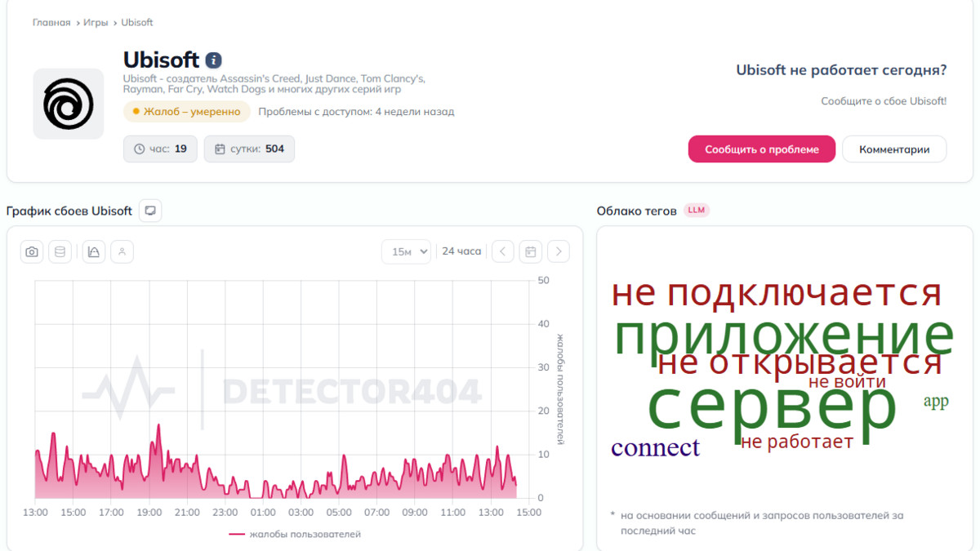Open the Ubisoft info icon beside the title
Viewport: 980px width, 551px height.
tap(213, 60)
